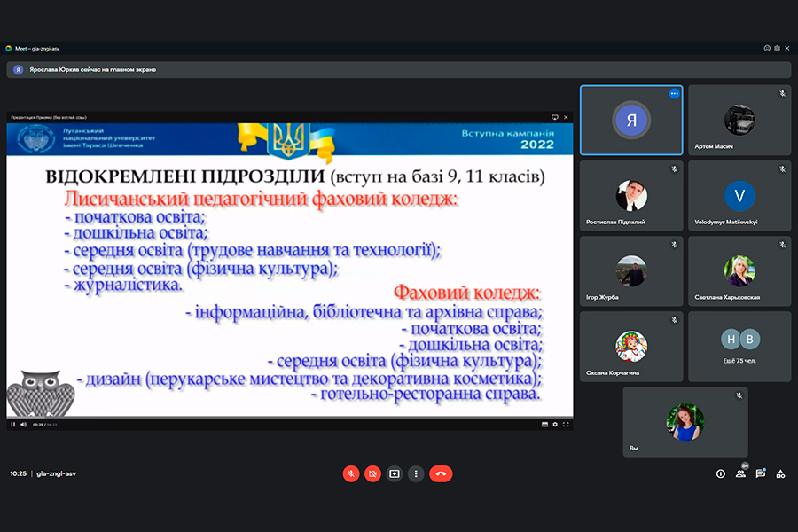798x532 pixels.
Task: Click muted mic icon on 'Вы' tile
Action: tap(739, 395)
